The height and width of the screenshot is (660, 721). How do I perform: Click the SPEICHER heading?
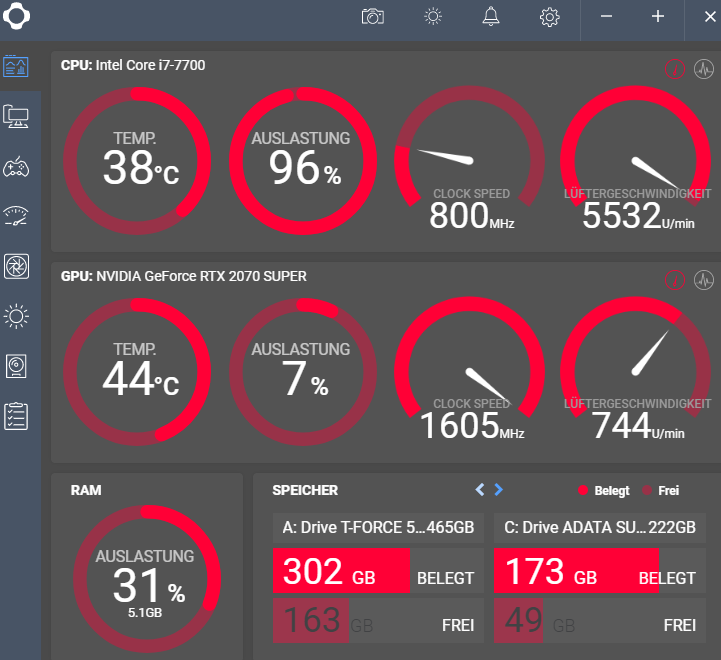(305, 490)
